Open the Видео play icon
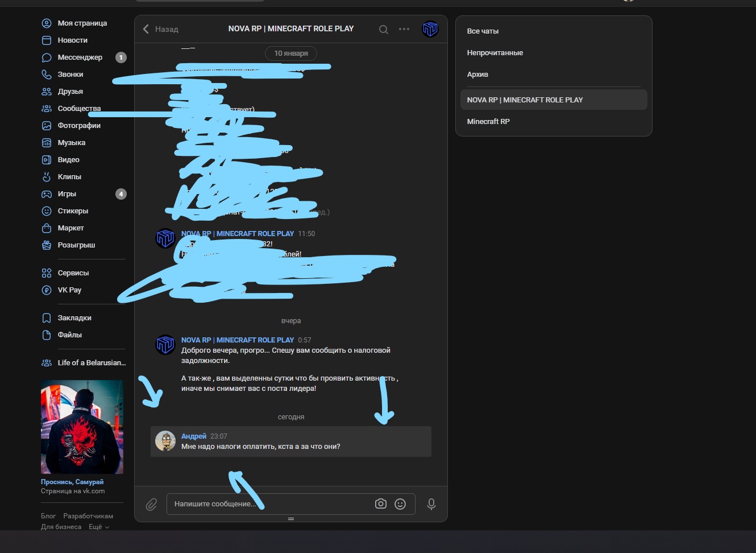The width and height of the screenshot is (756, 553). [47, 160]
